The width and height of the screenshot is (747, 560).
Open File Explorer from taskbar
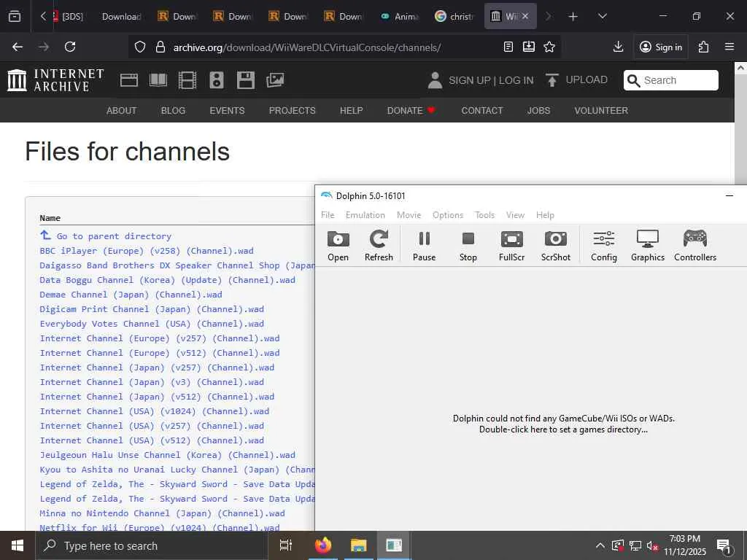point(359,545)
